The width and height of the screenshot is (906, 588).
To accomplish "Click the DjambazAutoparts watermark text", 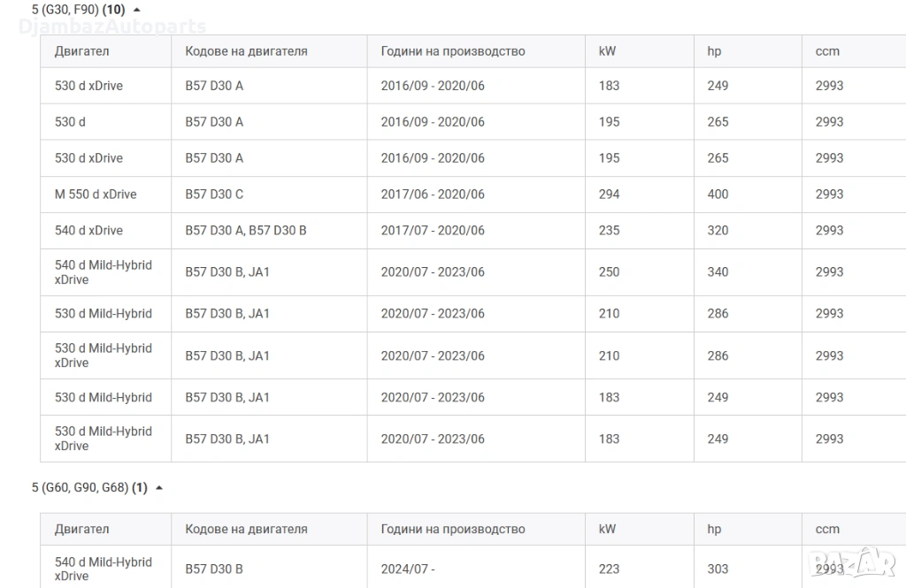I will [112, 27].
